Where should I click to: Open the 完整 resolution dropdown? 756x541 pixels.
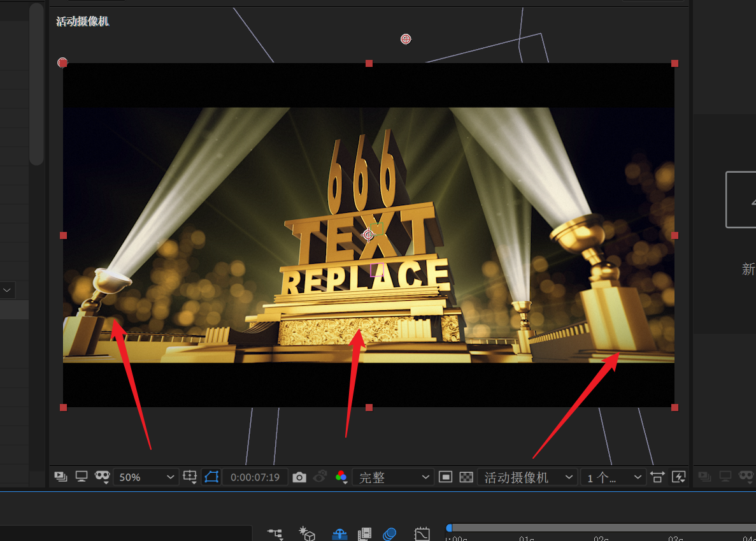pos(393,477)
